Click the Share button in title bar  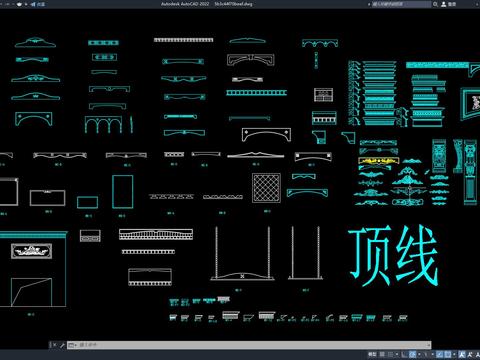[x=37, y=4]
